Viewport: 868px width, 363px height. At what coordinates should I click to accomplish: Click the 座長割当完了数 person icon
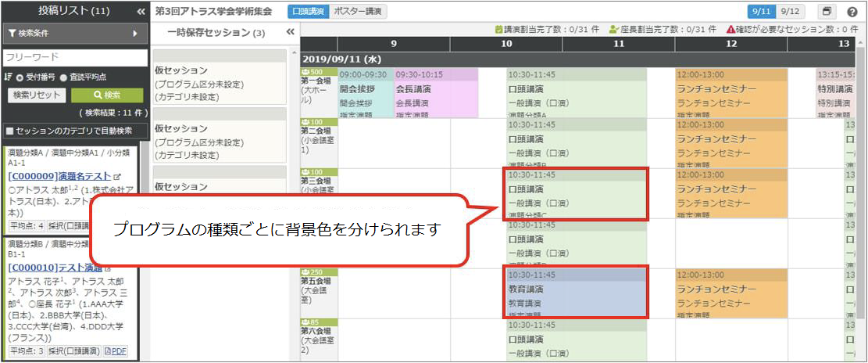615,29
